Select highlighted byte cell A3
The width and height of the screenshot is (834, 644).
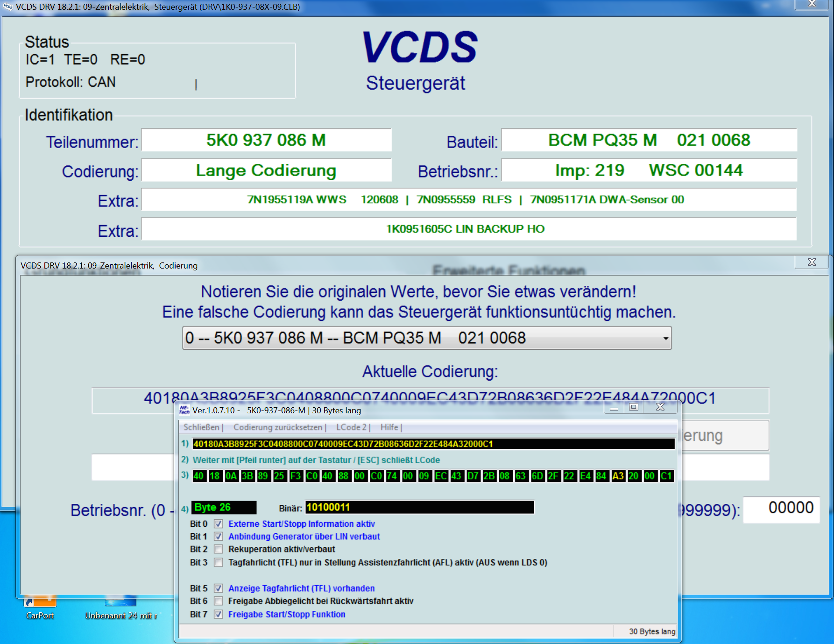click(618, 476)
